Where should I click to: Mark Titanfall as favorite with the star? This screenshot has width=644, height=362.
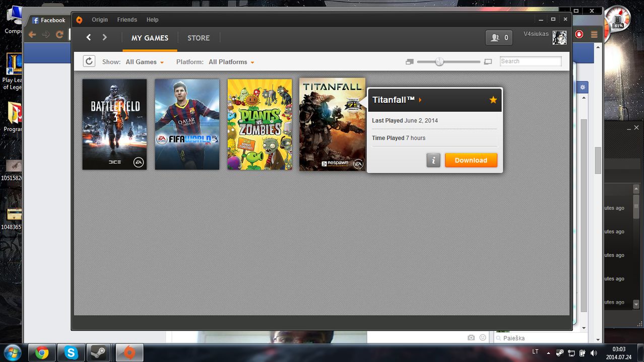[x=493, y=100]
